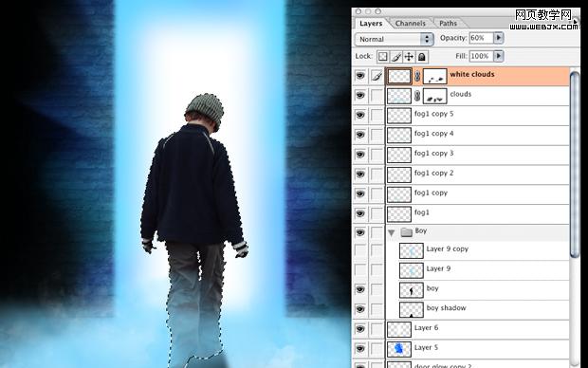Hide the boy shadow layer
Image resolution: width=588 pixels, height=368 pixels.
(360, 309)
